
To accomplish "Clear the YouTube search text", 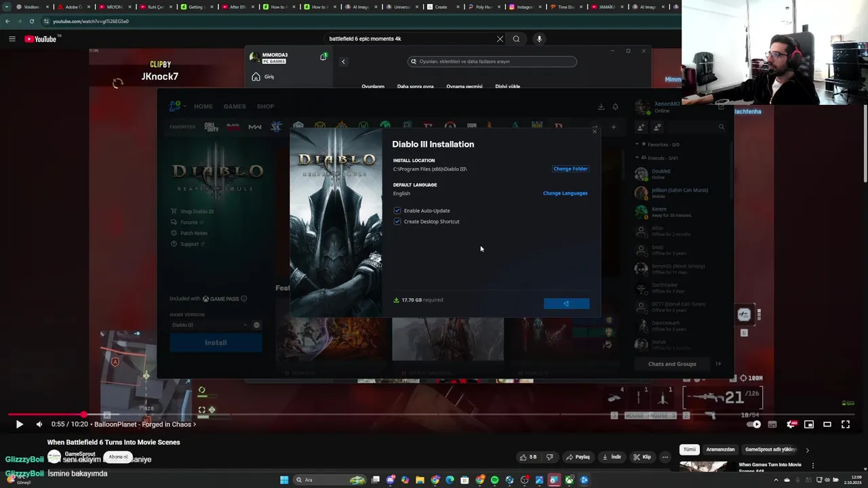I will pos(500,39).
